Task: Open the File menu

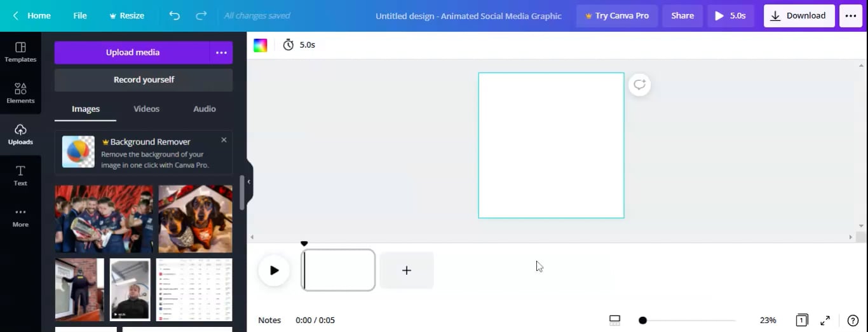Action: 80,15
